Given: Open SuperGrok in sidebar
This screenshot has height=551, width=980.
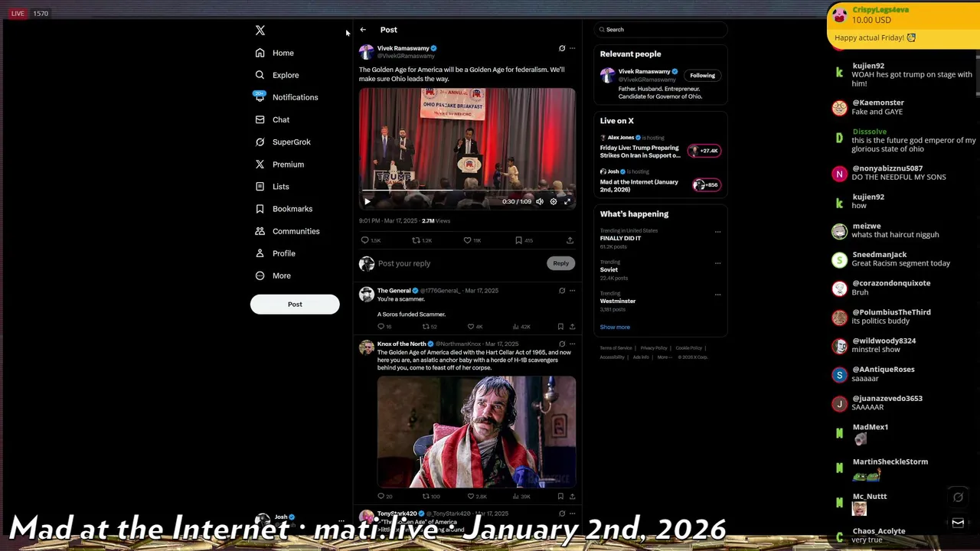Looking at the screenshot, I should 283,142.
